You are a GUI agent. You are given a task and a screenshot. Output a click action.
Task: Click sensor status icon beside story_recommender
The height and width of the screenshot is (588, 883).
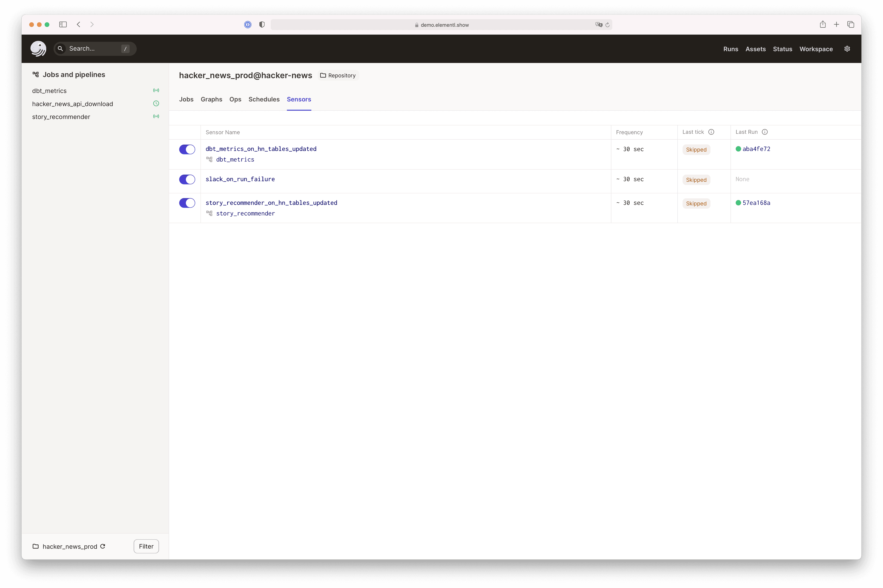pos(156,116)
